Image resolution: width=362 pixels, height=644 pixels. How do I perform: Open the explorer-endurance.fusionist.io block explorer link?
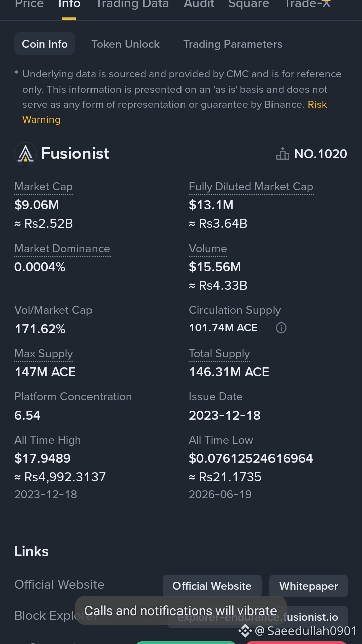click(258, 617)
